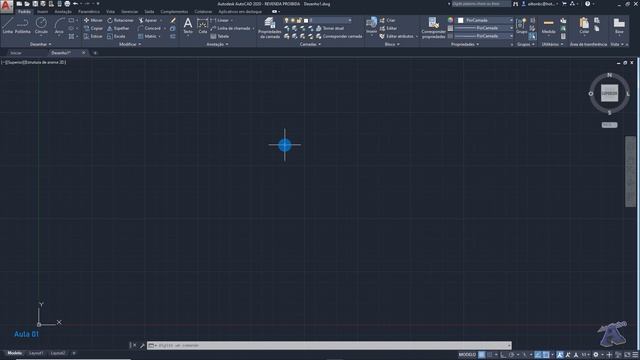Click the erase (pencil eraser) modify icon

tap(173, 20)
